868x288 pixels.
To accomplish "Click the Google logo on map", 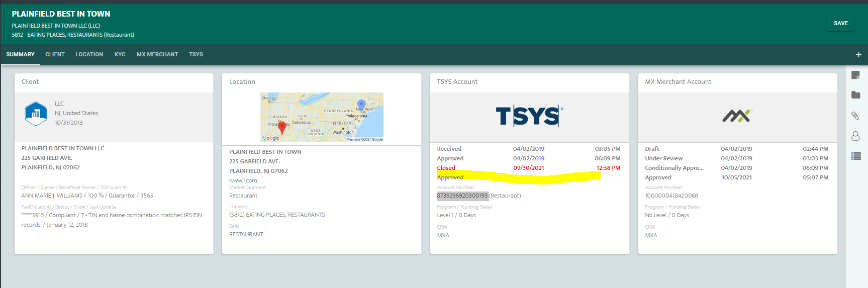I will pyautogui.click(x=270, y=138).
